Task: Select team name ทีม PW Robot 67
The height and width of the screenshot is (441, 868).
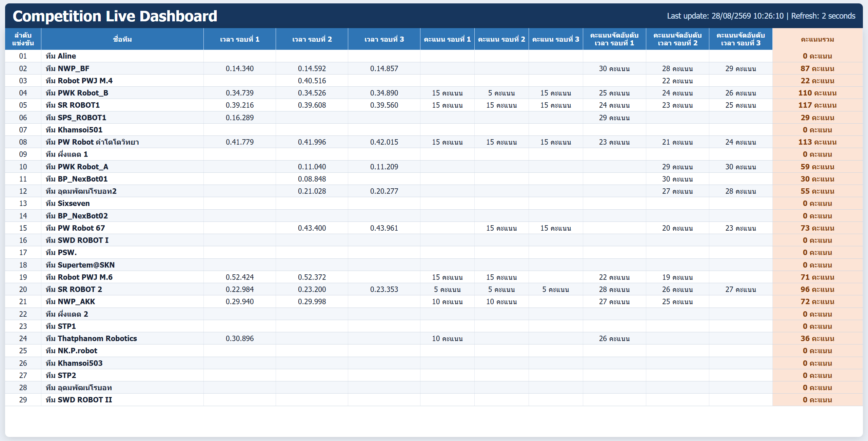Action: click(x=75, y=228)
